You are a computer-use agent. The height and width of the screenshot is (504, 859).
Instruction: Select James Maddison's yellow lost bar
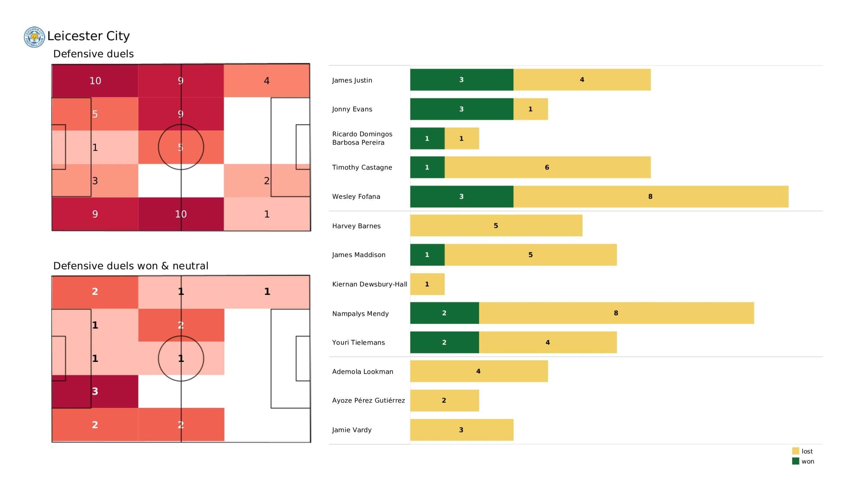point(530,255)
